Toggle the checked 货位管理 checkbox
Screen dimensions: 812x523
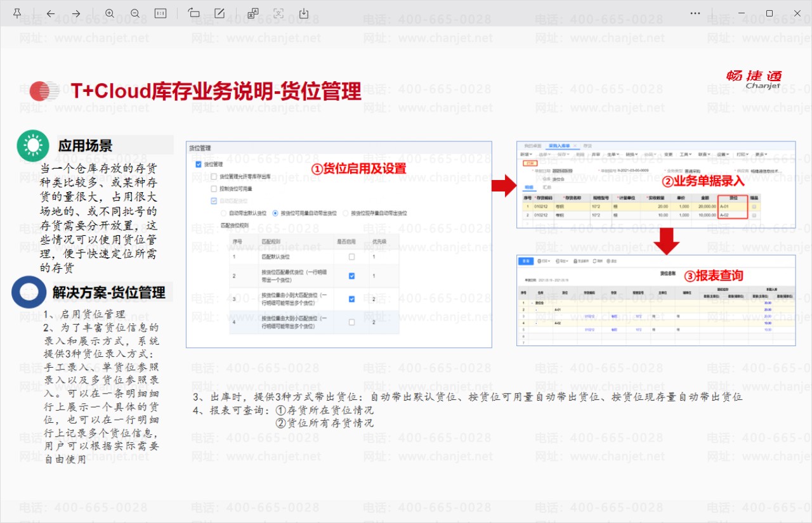coord(199,165)
